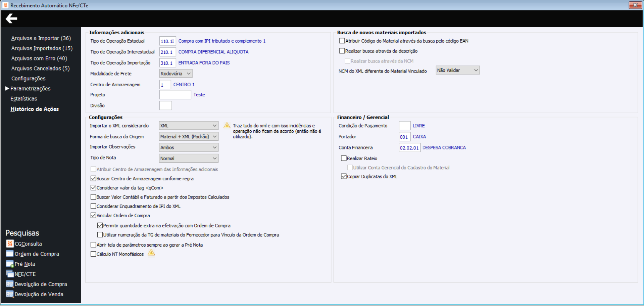
Task: Open Arquivos Importados (15)
Action: click(x=42, y=48)
